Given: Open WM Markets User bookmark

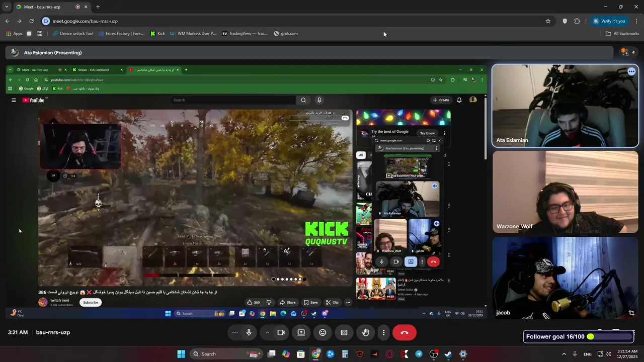Looking at the screenshot, I should (193, 34).
